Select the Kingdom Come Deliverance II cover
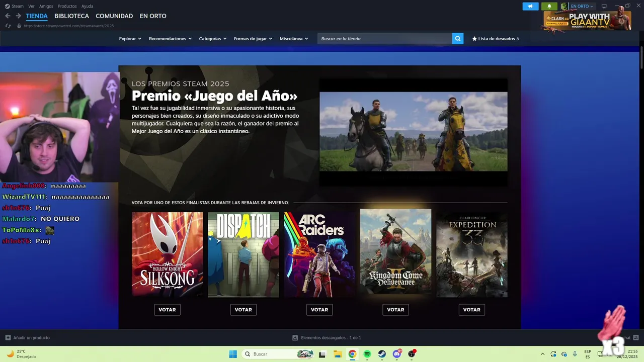This screenshot has height=362, width=644. [395, 251]
